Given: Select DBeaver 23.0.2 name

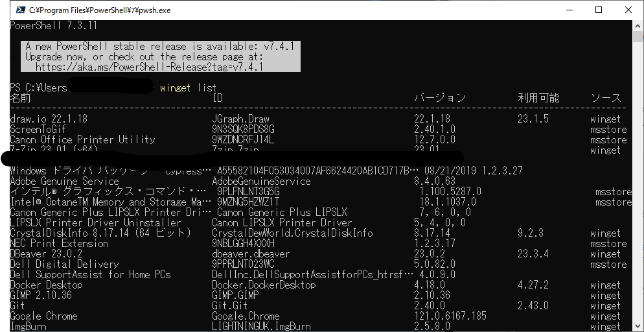Looking at the screenshot, I should 46,254.
